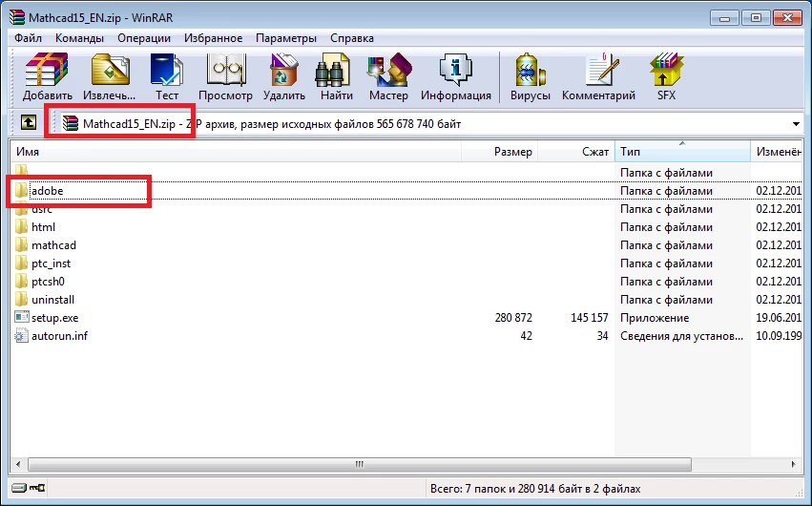Click the 280 872 size value
The height and width of the screenshot is (506, 812).
coord(512,318)
